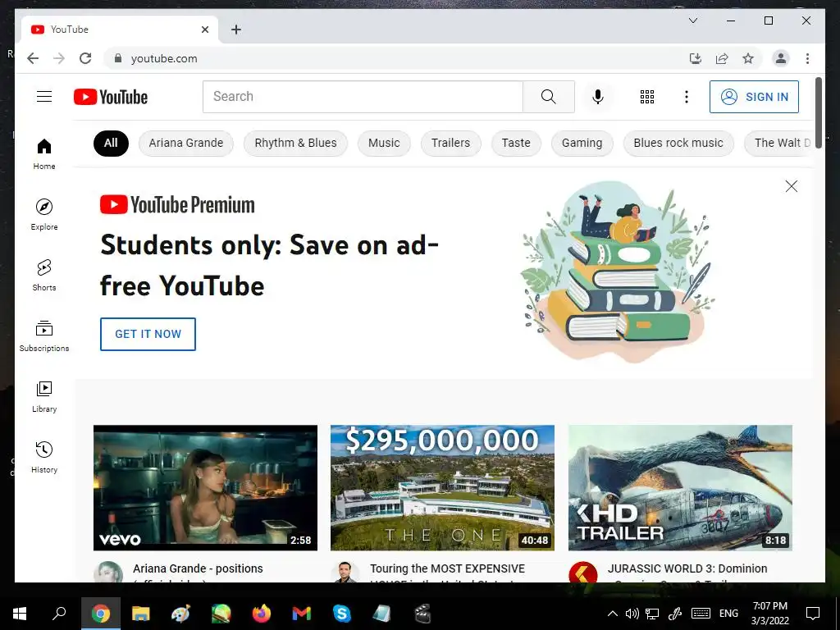Screen dimensions: 840x630
Task: Click 'JURASSIC WORLD 3: Dominion' title
Action: (x=687, y=568)
